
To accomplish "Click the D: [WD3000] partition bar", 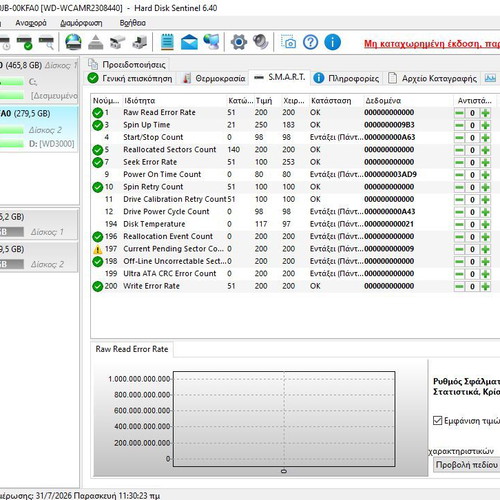I will click(12, 144).
